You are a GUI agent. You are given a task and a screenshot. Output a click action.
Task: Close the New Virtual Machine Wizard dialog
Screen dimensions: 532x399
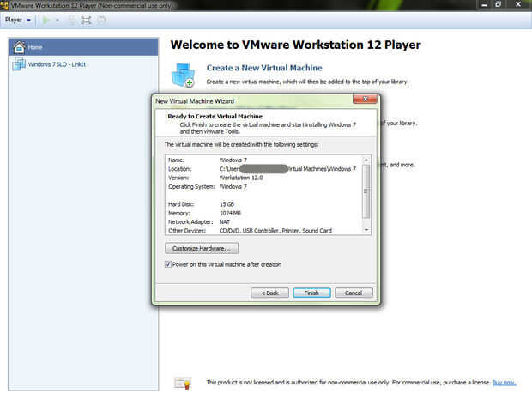point(365,99)
